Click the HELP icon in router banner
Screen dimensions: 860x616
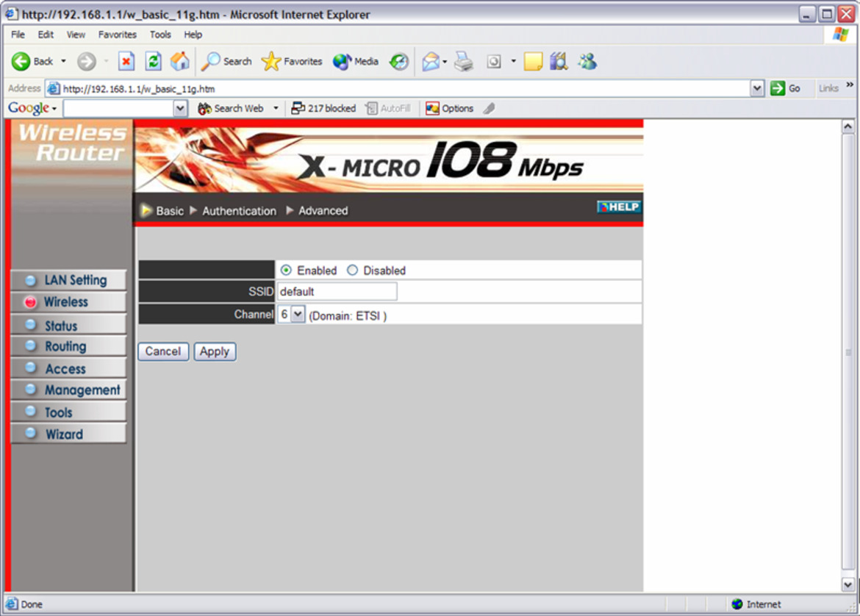(x=619, y=207)
